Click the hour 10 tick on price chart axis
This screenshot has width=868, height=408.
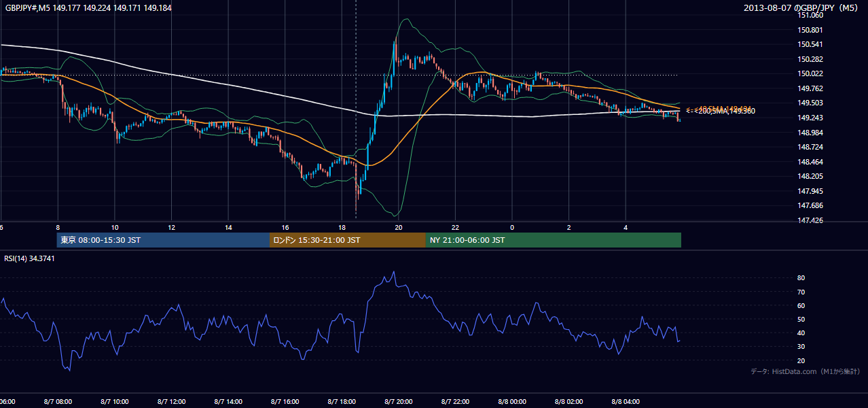tap(115, 227)
